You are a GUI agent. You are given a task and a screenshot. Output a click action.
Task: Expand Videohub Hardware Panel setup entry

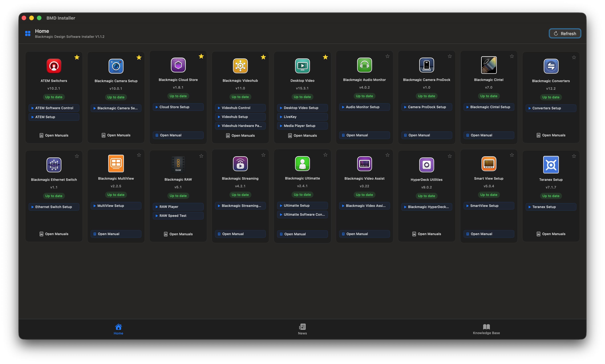[x=240, y=126]
